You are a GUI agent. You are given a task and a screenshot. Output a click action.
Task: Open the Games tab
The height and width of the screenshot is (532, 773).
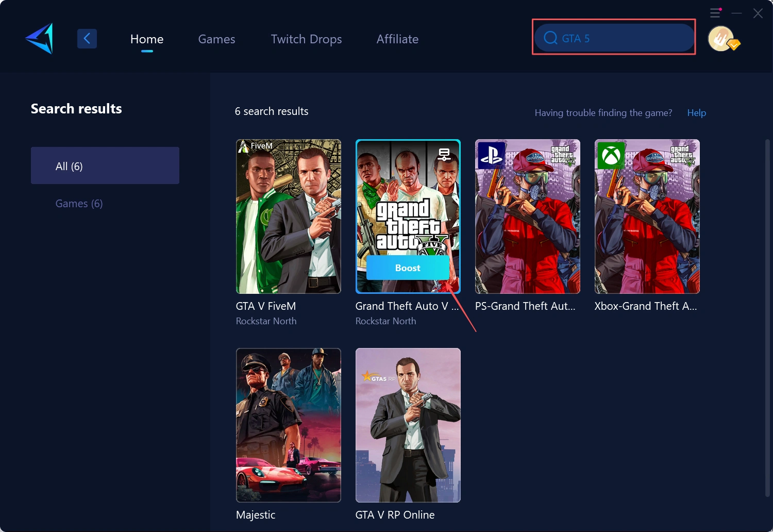point(216,39)
